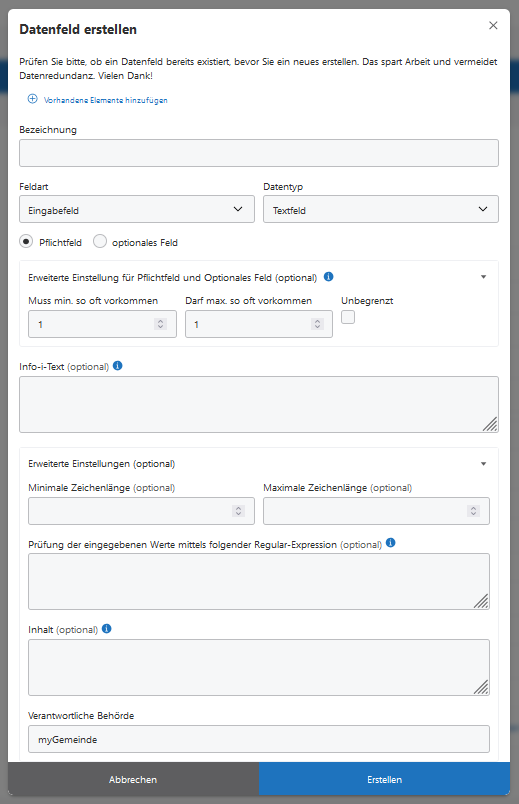Click the plus icon for adding existing elements
The image size is (519, 804).
pos(32,99)
